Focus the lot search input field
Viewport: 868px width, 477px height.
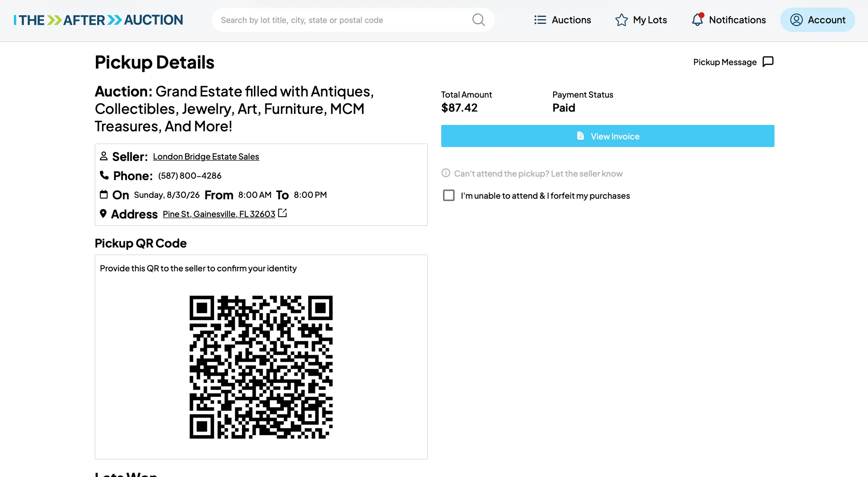click(x=353, y=20)
